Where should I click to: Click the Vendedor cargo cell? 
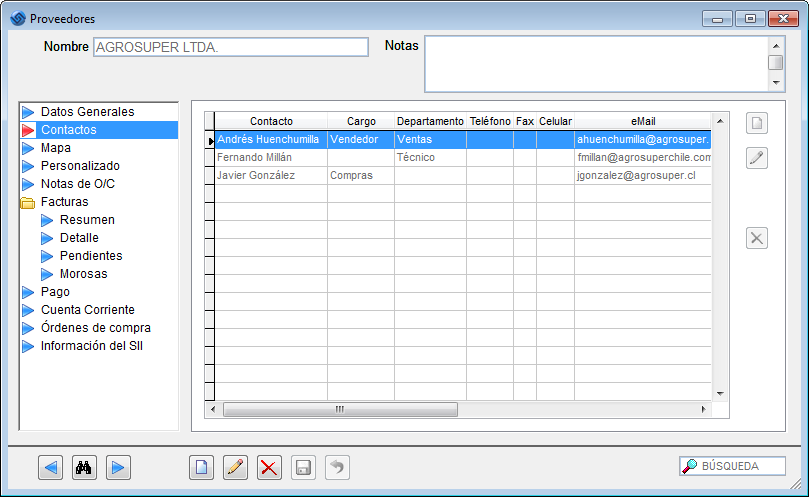coord(361,139)
